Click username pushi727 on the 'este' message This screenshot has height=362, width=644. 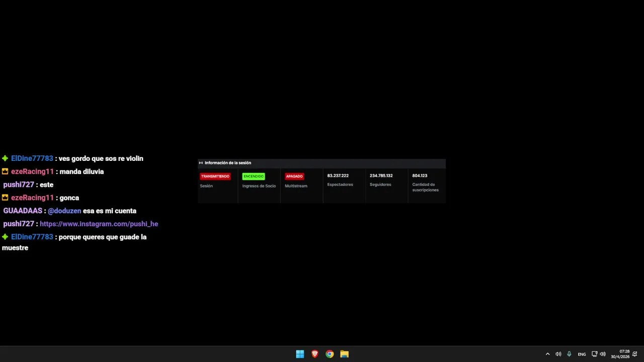coord(19,185)
